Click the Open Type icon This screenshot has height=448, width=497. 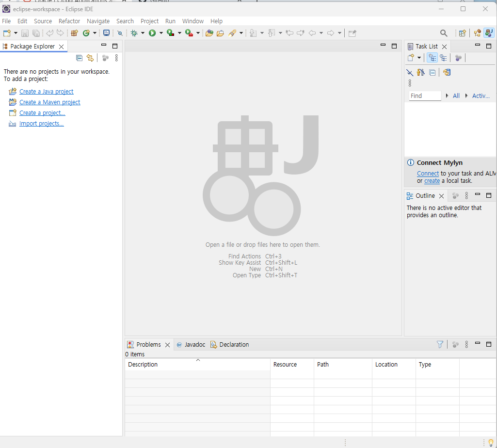pyautogui.click(x=209, y=33)
